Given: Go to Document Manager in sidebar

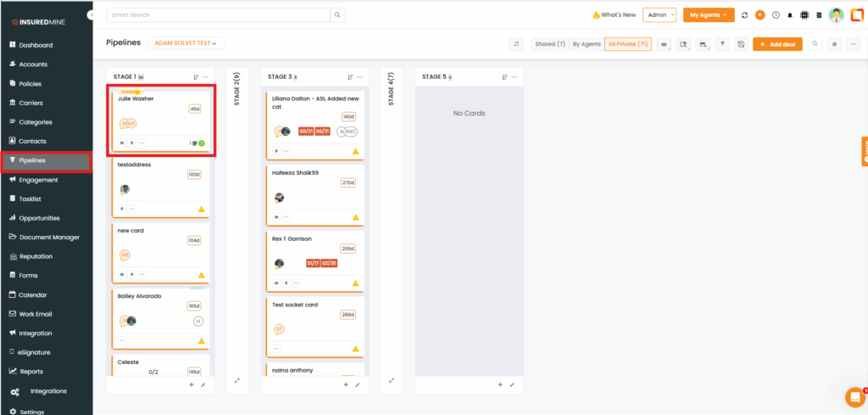Looking at the screenshot, I should coord(48,237).
